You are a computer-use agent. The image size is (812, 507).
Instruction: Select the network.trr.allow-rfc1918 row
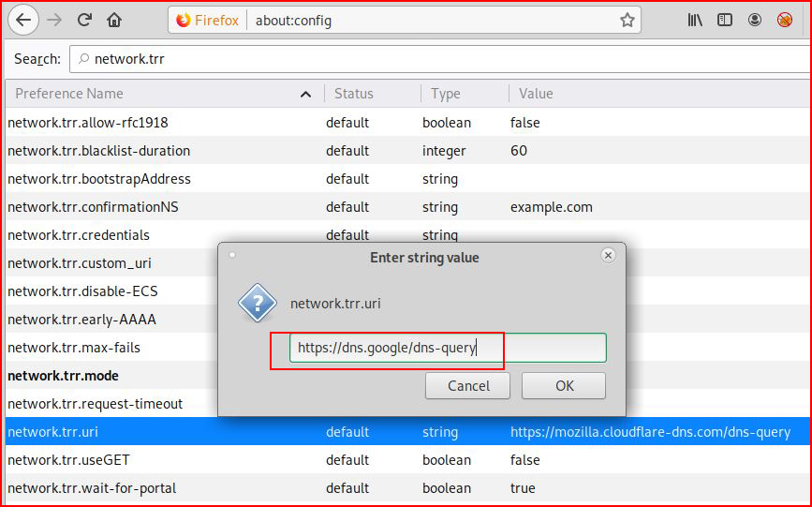pos(408,123)
